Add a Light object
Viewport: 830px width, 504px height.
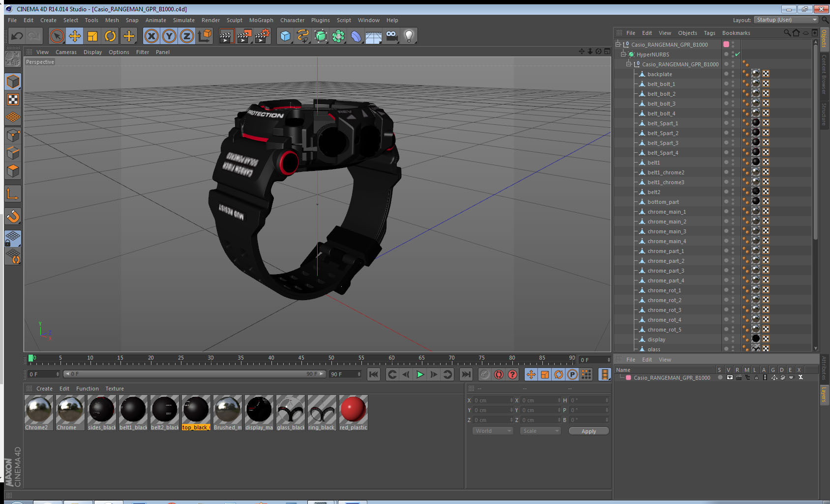[409, 36]
